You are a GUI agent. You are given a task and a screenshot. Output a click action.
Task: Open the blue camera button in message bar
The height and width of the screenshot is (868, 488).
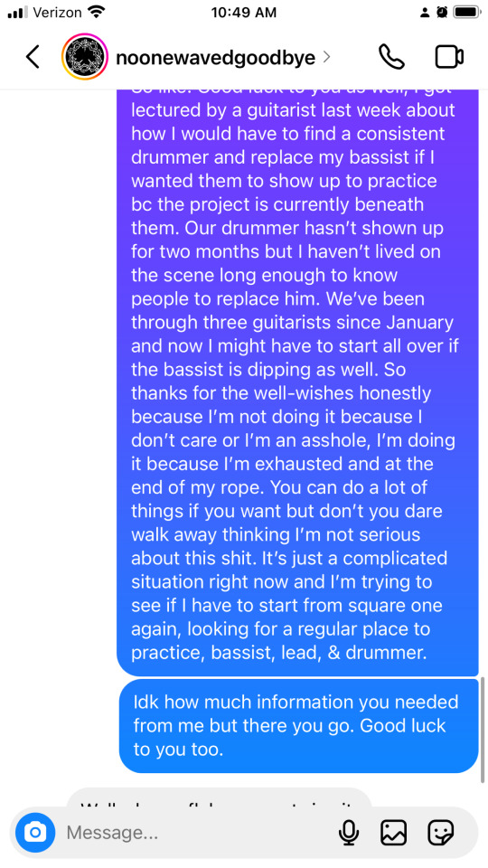(x=36, y=832)
